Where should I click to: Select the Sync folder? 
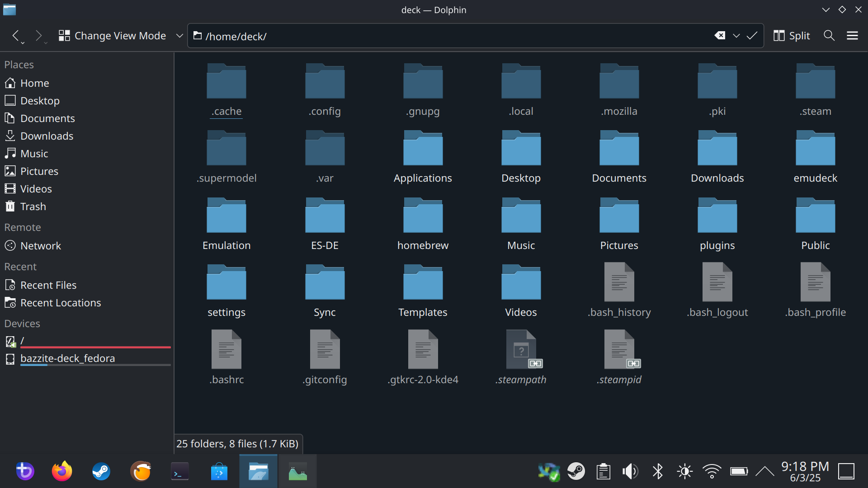[325, 291]
